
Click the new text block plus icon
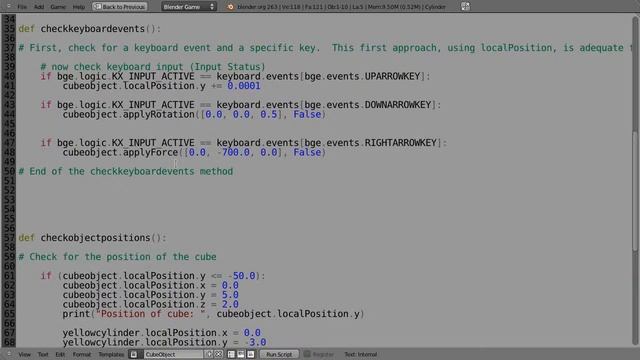tap(209, 354)
